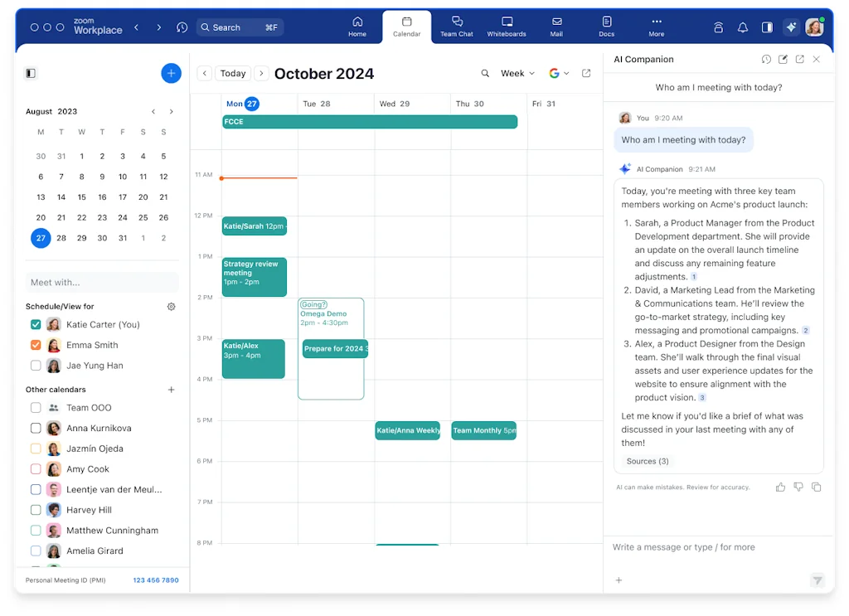Viewport: 849px width, 616px height.
Task: Open calendar search with the magnifier icon
Action: 485,74
